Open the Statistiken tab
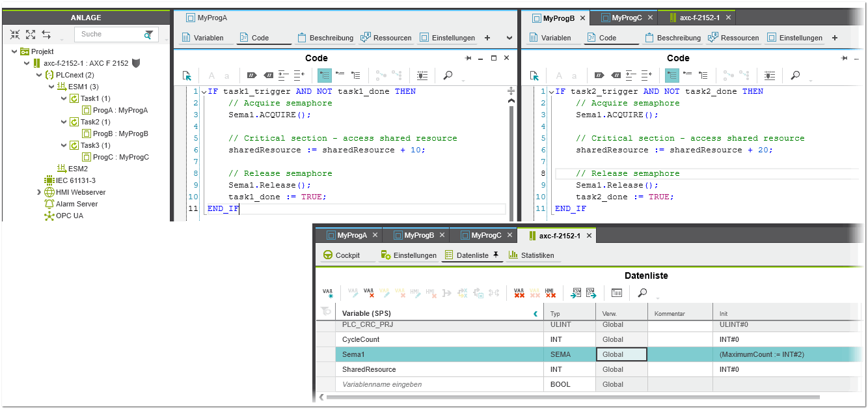This screenshot has height=409, width=868. (531, 255)
